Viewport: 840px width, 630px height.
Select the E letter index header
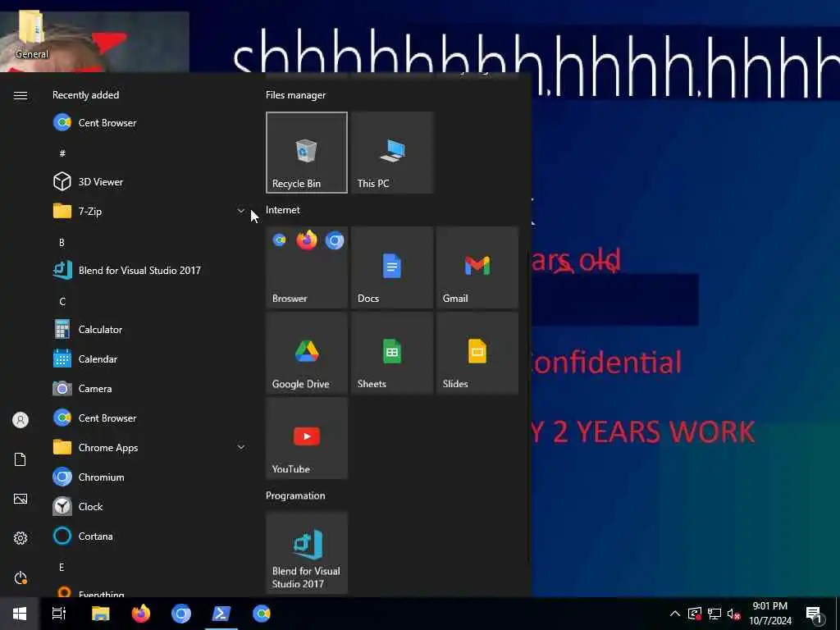point(62,567)
